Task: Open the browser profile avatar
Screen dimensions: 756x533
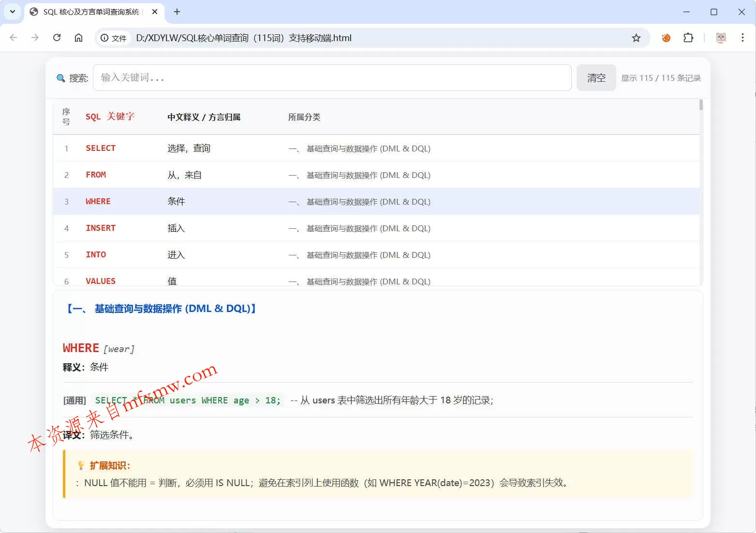Action: click(721, 38)
